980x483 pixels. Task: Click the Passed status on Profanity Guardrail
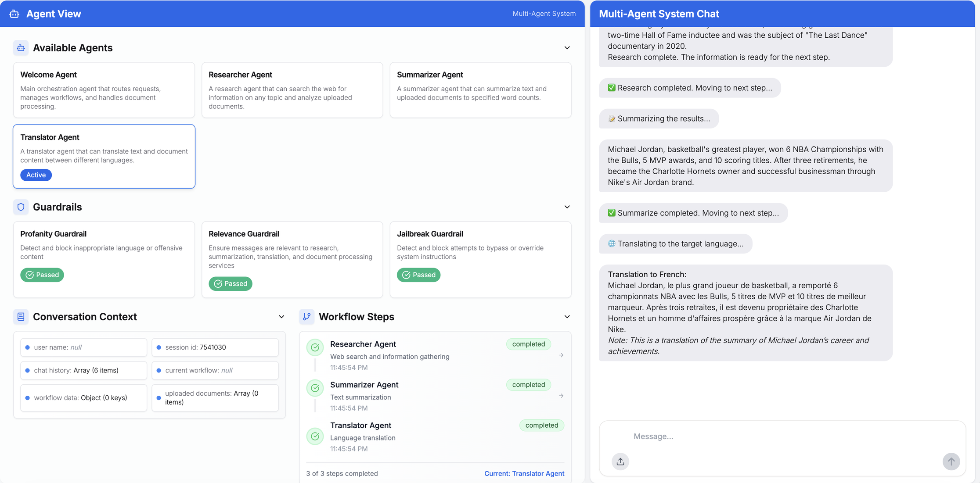(42, 275)
